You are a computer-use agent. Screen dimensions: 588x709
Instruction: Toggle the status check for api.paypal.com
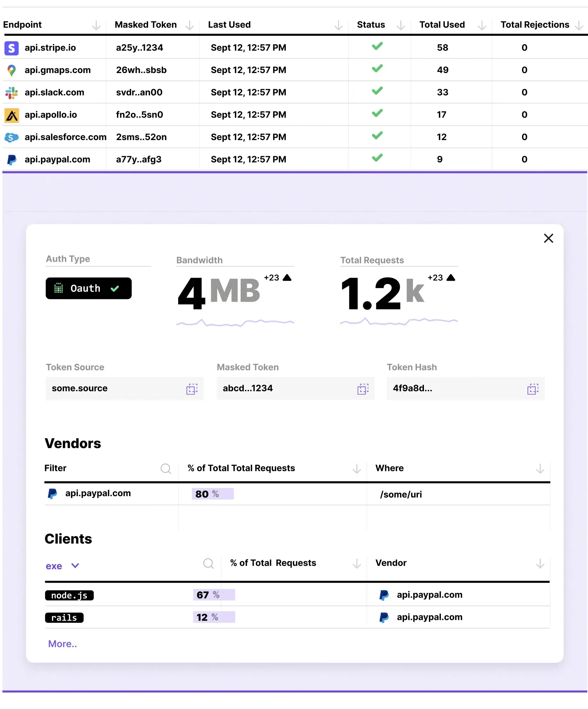[x=377, y=158]
